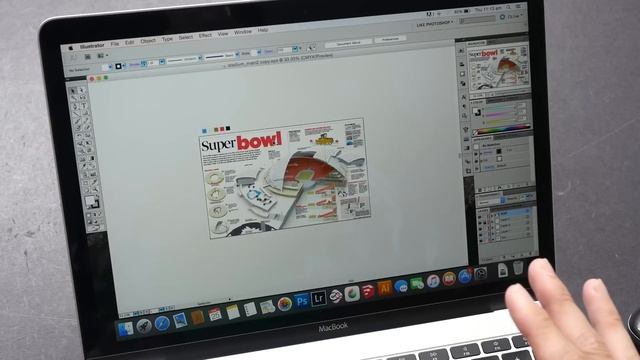Select the Selection arrow tool
The height and width of the screenshot is (360, 640).
click(x=73, y=91)
